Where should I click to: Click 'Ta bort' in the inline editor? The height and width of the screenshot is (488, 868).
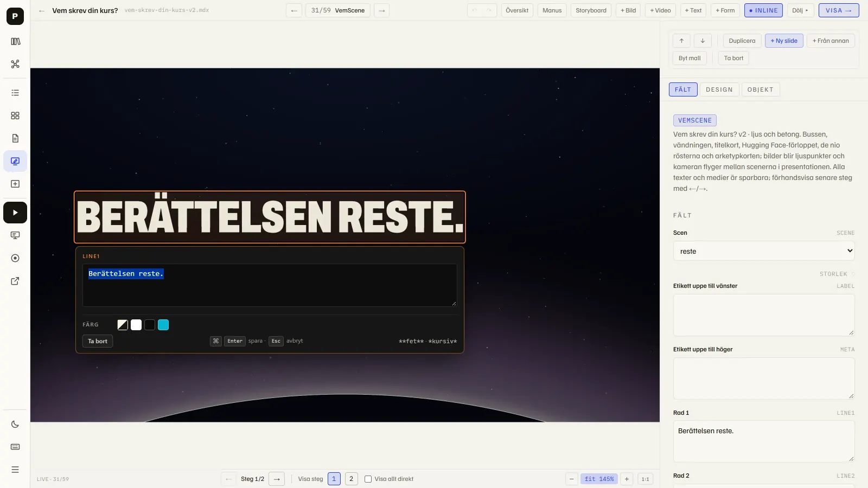[x=98, y=341]
